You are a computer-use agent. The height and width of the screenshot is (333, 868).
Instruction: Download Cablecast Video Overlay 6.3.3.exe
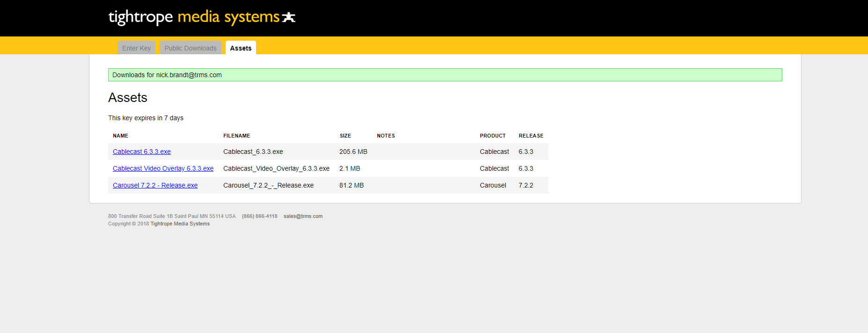163,168
